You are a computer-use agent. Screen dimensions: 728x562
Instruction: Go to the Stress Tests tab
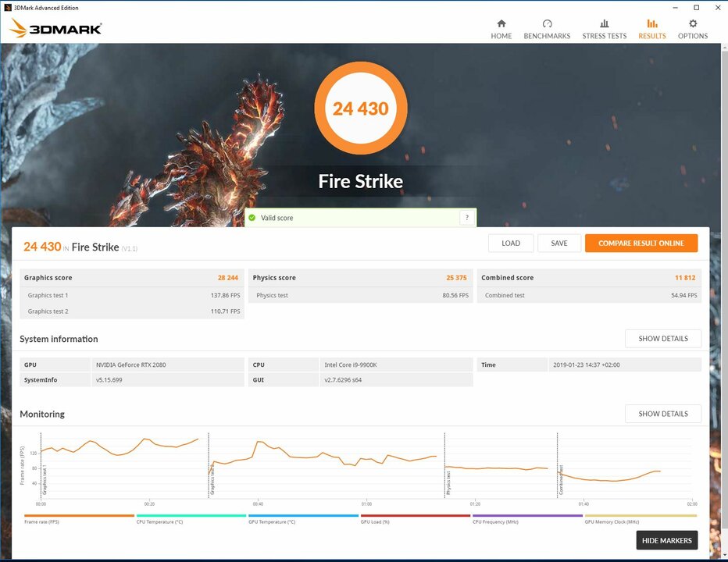[x=604, y=29]
